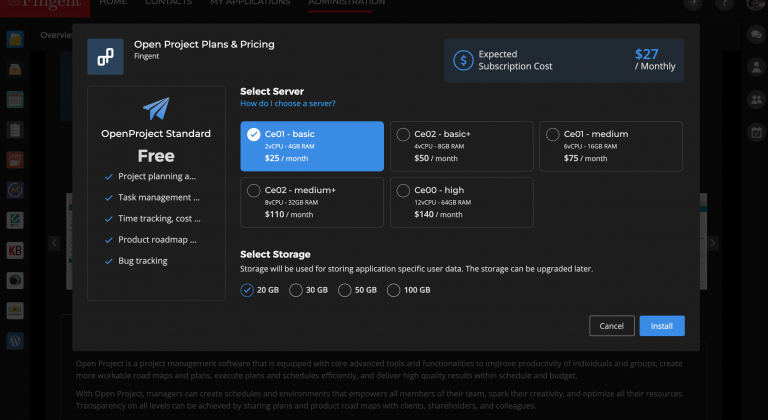Viewport: 768px width, 420px height.
Task: Open the single user icon on the right rail
Action: 756,67
